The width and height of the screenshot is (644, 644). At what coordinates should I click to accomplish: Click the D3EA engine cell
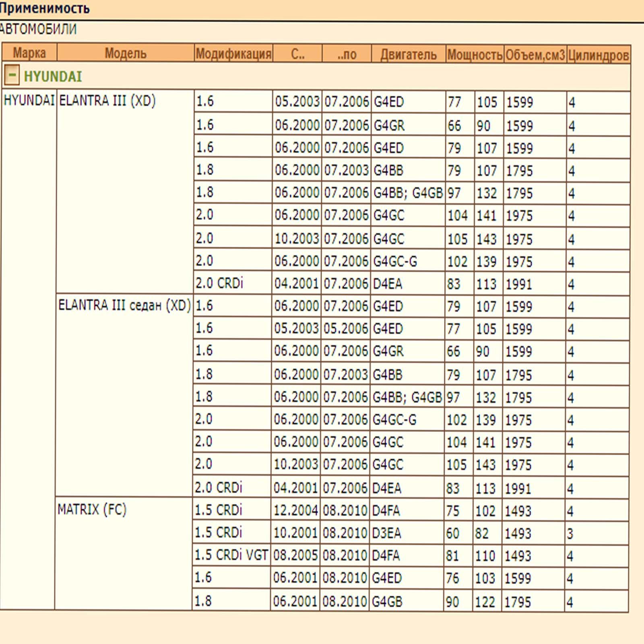point(406,533)
